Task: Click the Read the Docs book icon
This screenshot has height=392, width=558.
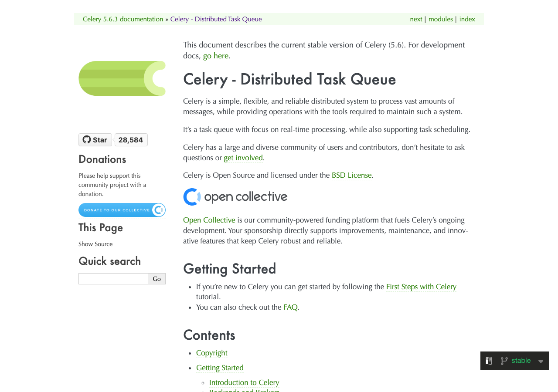Action: [489, 361]
